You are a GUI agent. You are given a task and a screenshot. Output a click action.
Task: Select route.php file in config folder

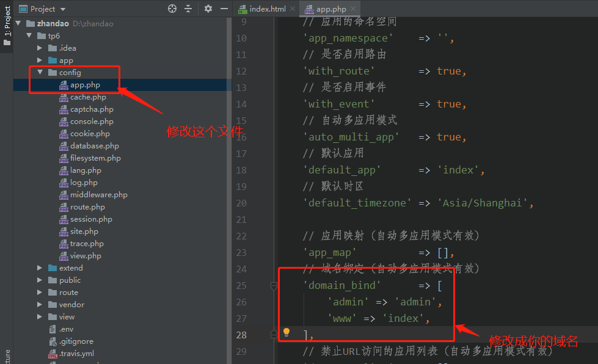[87, 207]
